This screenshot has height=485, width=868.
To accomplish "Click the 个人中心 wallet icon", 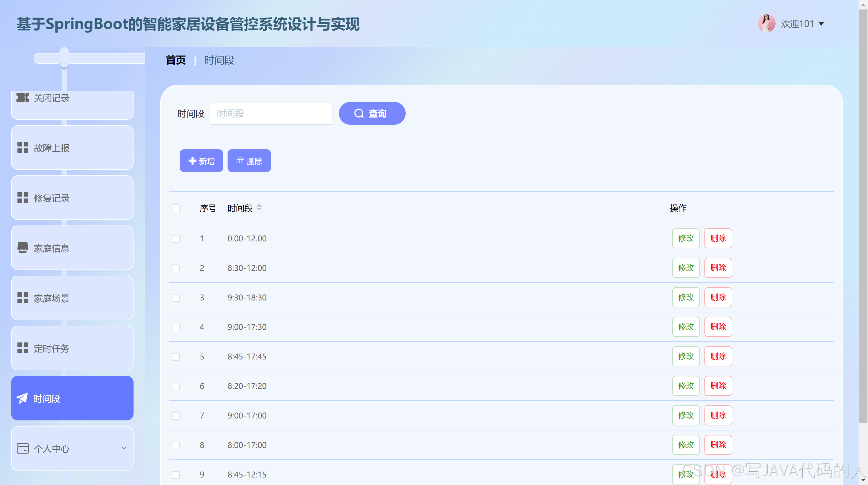I will 23,448.
